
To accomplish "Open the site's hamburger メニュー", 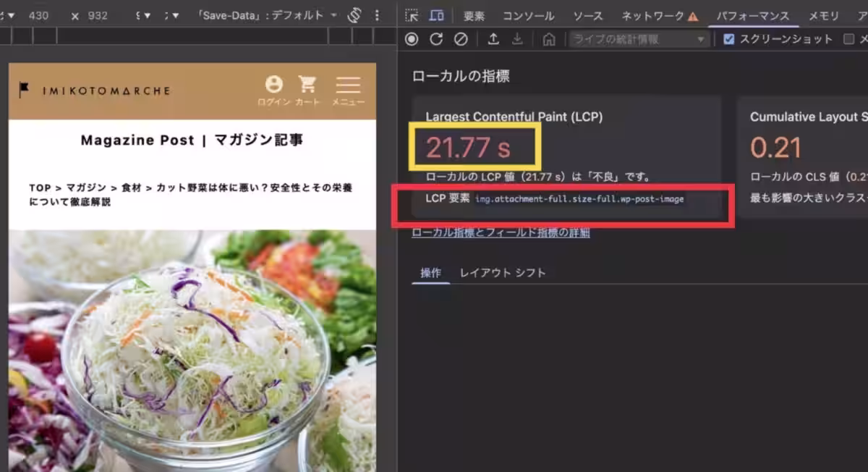I will 348,90.
